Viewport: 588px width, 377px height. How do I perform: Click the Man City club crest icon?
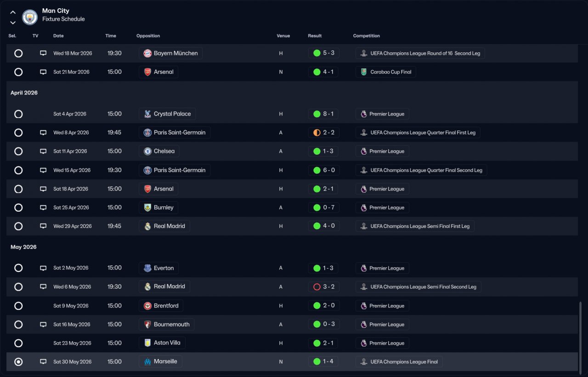[30, 17]
